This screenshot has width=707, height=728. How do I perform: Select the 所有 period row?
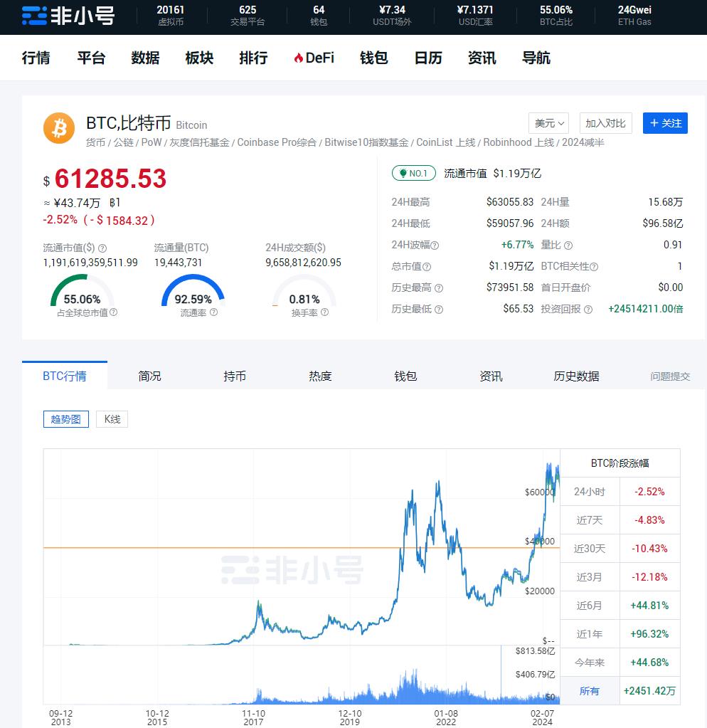click(620, 691)
